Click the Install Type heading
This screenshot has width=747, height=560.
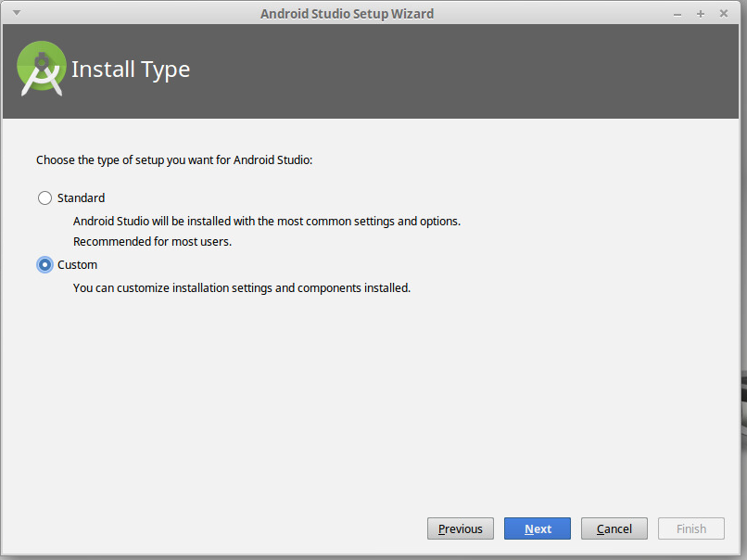(x=131, y=70)
